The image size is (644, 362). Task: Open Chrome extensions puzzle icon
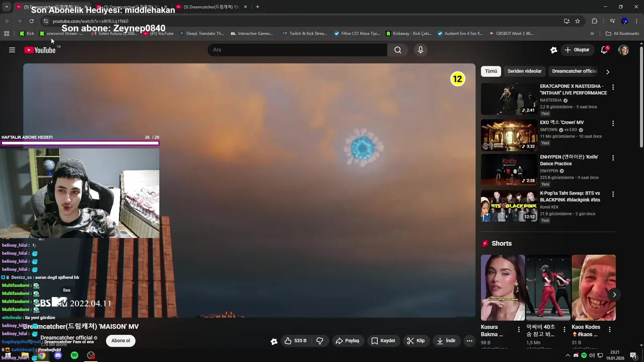(x=595, y=21)
